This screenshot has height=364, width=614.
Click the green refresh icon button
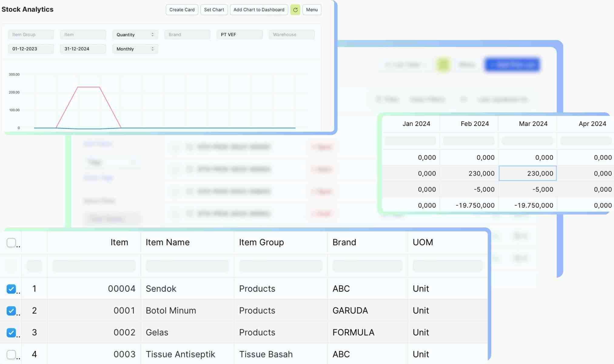[295, 10]
